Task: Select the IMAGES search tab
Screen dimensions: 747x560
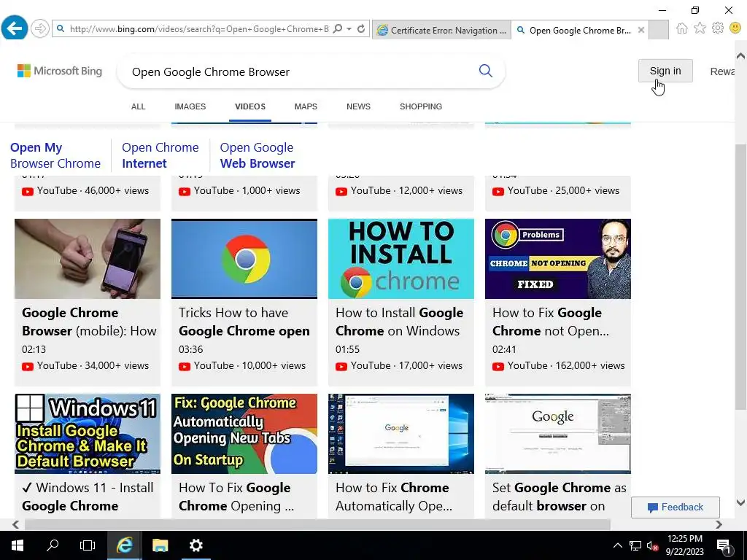Action: pos(190,106)
